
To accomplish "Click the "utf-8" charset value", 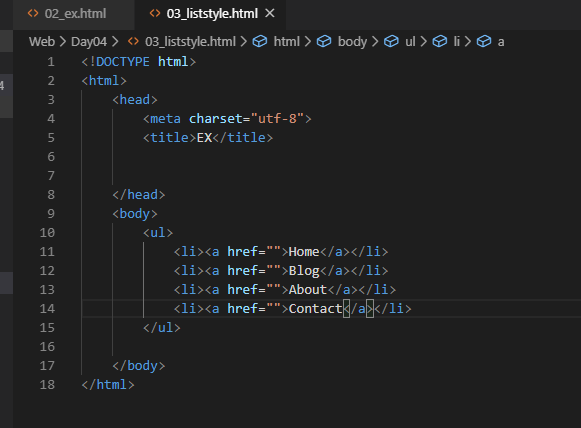I will [277, 119].
